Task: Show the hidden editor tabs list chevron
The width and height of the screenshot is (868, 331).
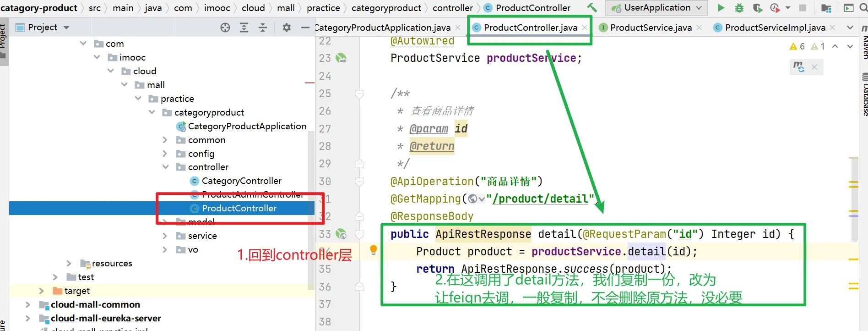Action: pos(850,28)
